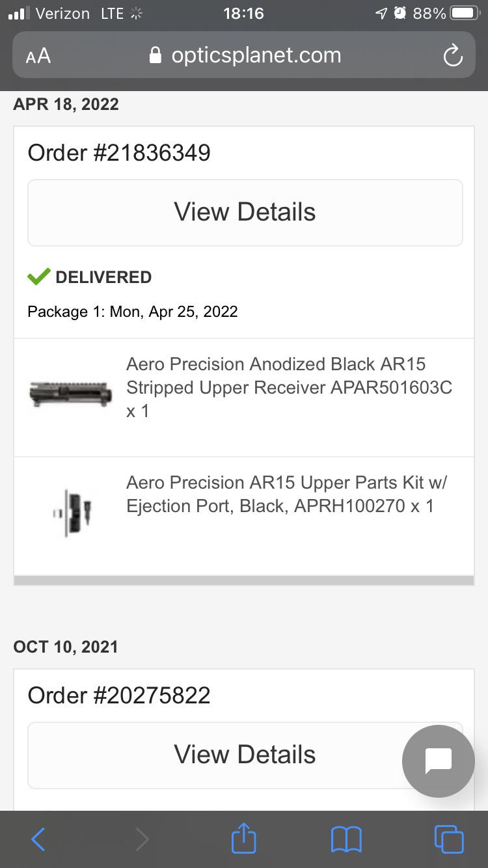Open the live chat bubble
Screen dimensions: 488x868
(x=438, y=761)
